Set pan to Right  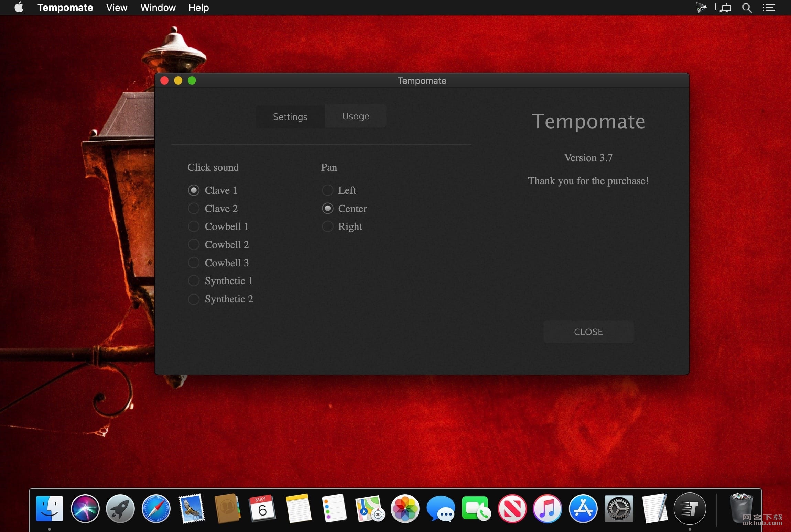[342, 226]
